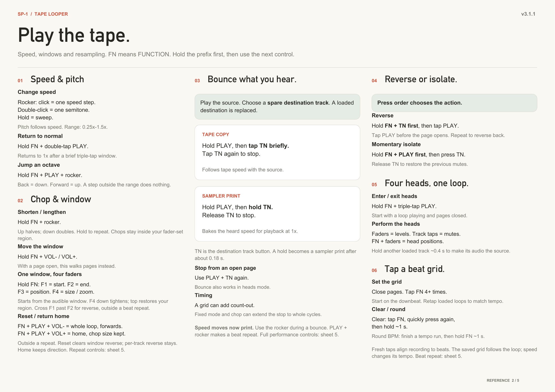Select the 'Momentary isolate' subheading
The image size is (555, 392).
396,144
